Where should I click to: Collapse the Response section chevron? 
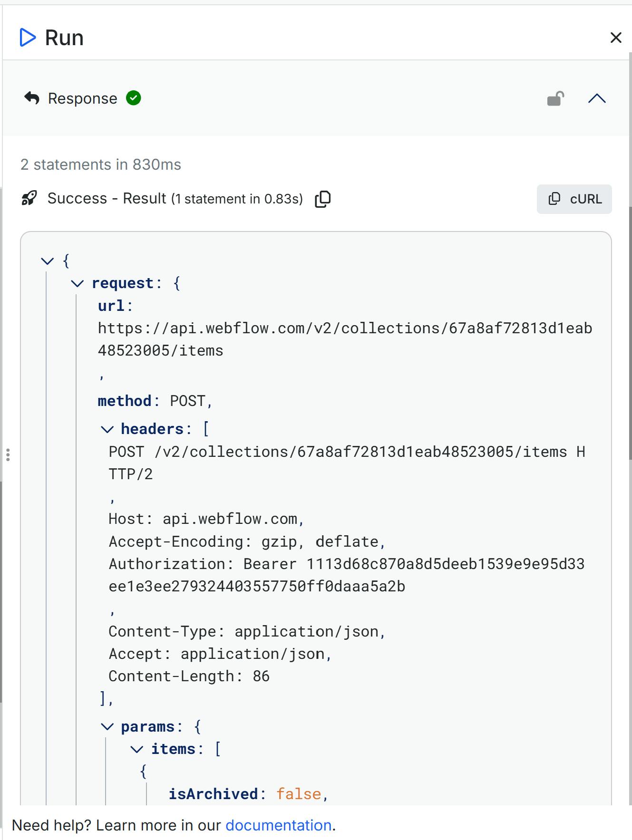[597, 98]
